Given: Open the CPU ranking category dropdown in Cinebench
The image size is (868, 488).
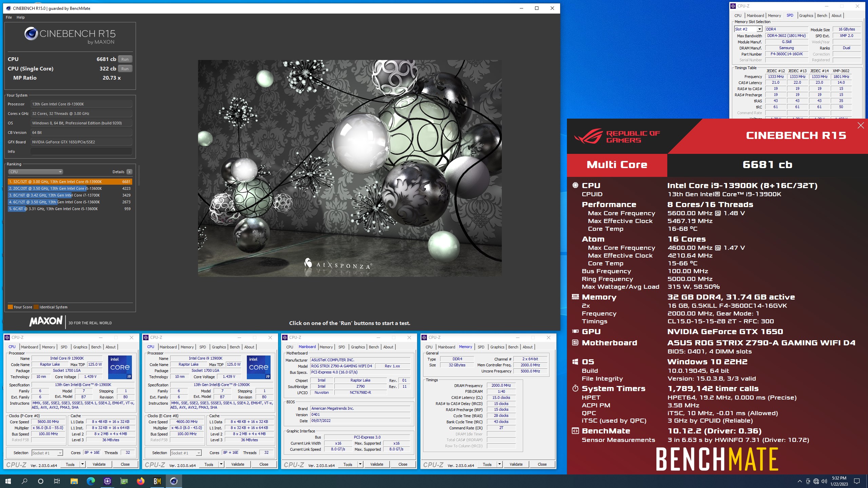Looking at the screenshot, I should click(x=36, y=172).
